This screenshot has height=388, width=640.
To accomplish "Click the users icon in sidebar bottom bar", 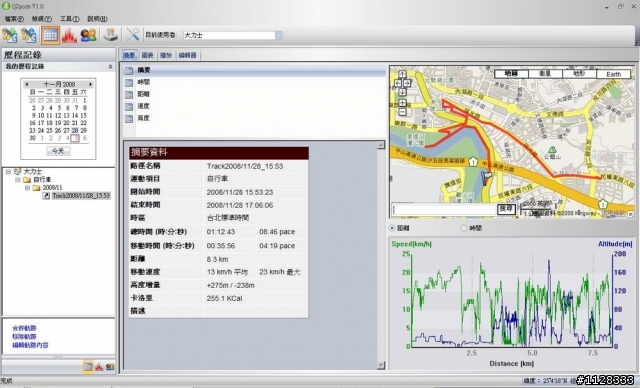I will (110, 367).
